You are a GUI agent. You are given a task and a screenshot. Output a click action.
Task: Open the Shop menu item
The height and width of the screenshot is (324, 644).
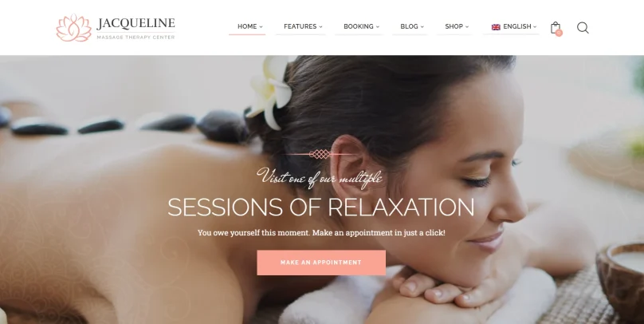click(454, 26)
